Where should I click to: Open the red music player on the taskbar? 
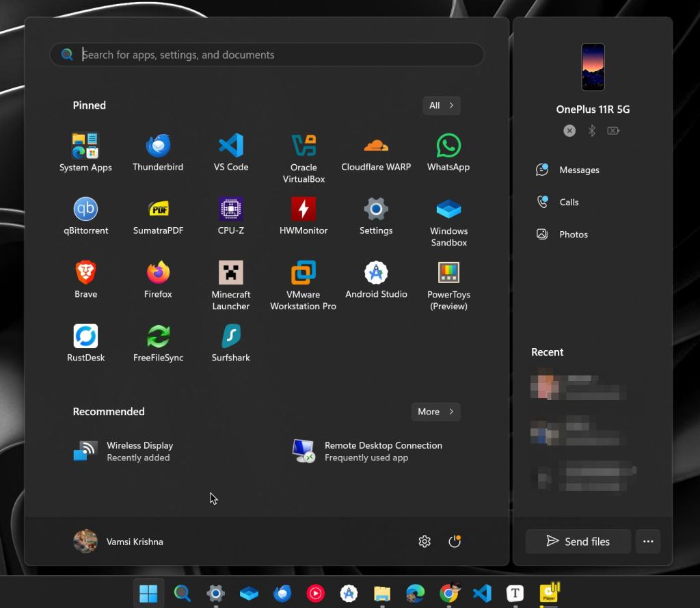tap(316, 593)
